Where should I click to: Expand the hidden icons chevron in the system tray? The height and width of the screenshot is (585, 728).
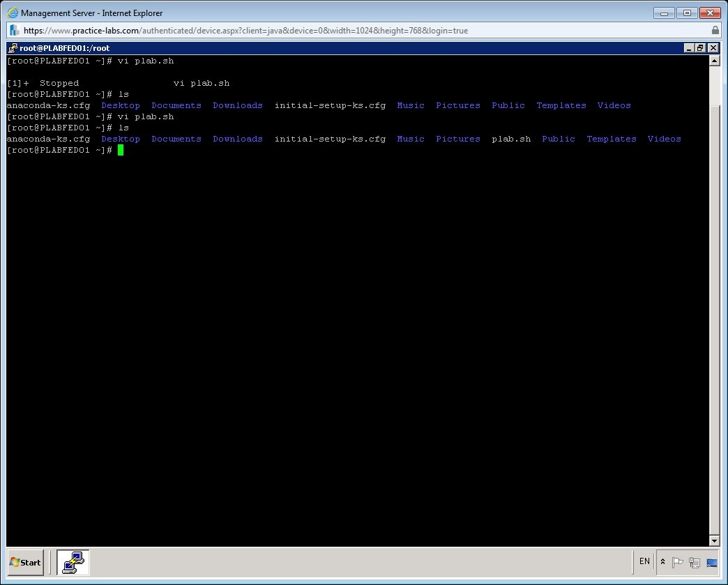[662, 562]
